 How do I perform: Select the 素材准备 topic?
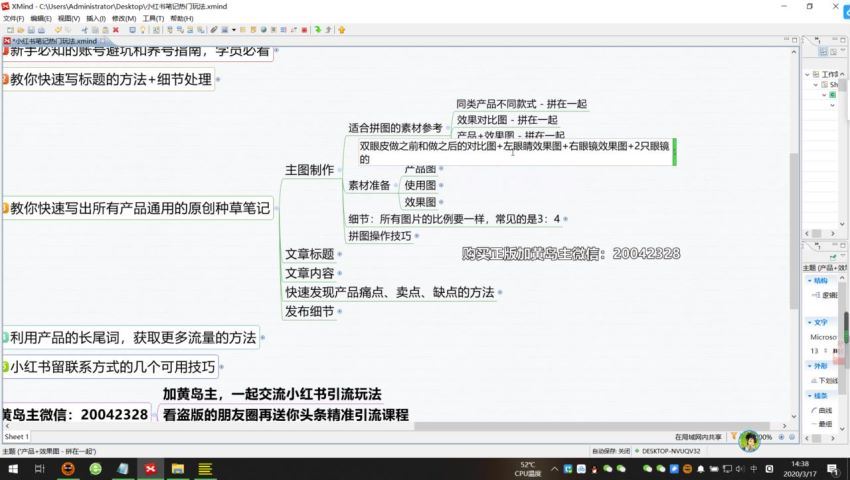pyautogui.click(x=369, y=185)
